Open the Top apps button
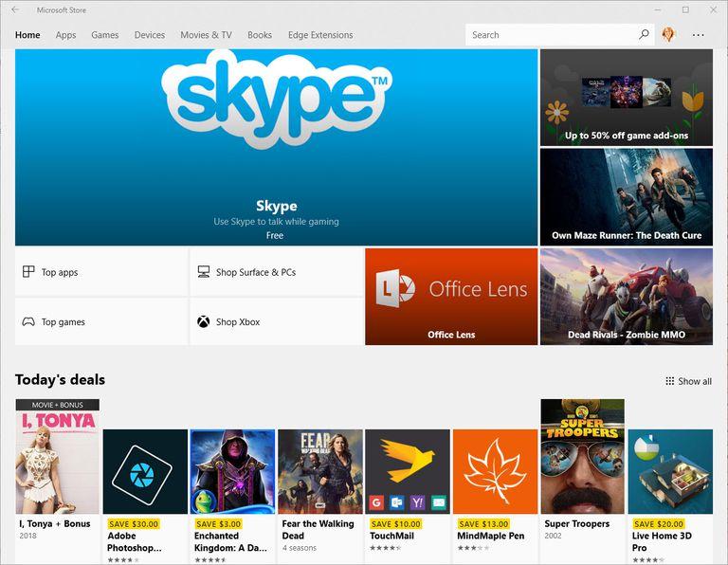 101,271
